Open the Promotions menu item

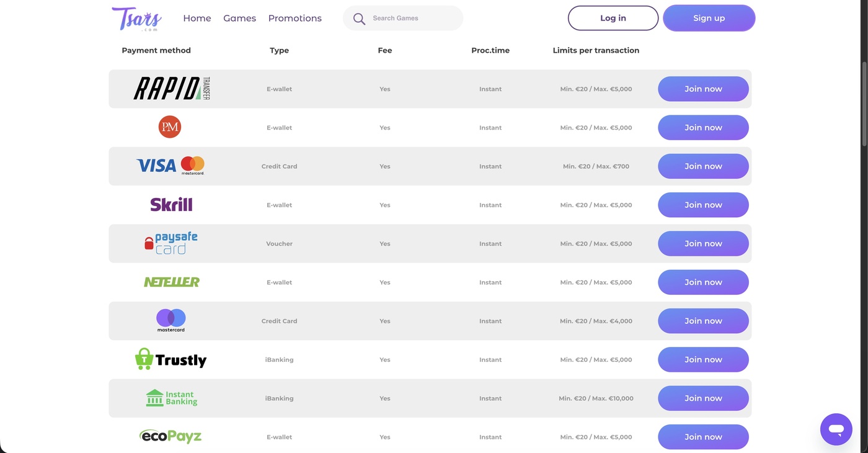295,18
